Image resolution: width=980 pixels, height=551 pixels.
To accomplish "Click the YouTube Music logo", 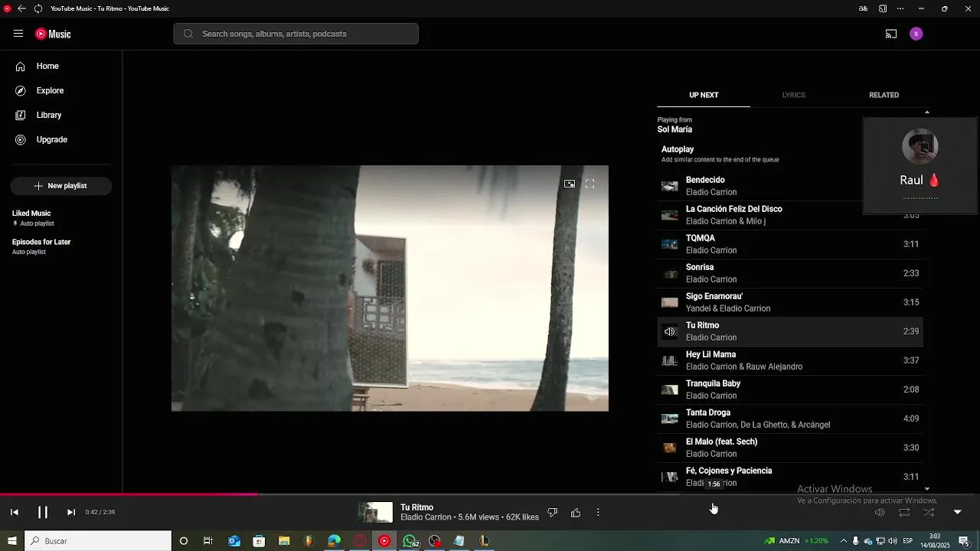I will pyautogui.click(x=53, y=34).
